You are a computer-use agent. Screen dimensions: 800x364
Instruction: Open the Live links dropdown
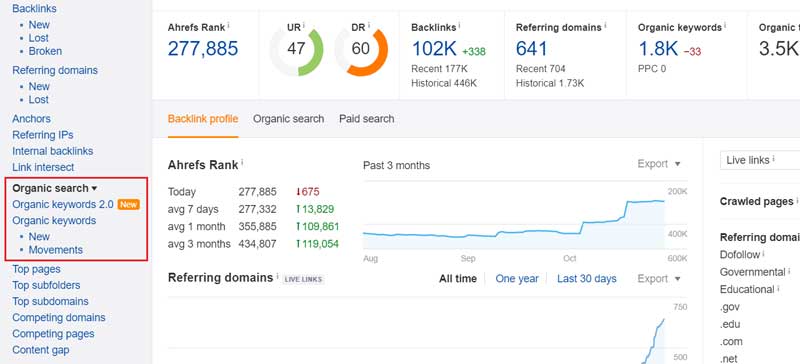click(760, 160)
